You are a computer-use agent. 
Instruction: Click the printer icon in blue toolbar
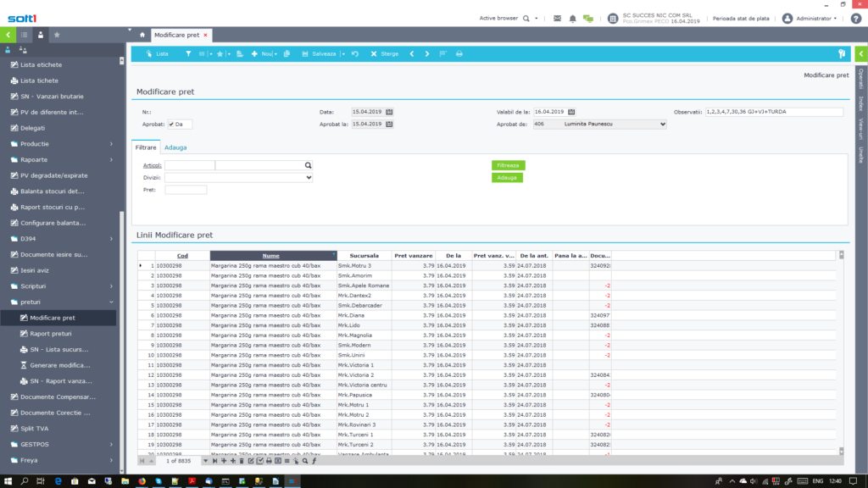[x=459, y=53]
